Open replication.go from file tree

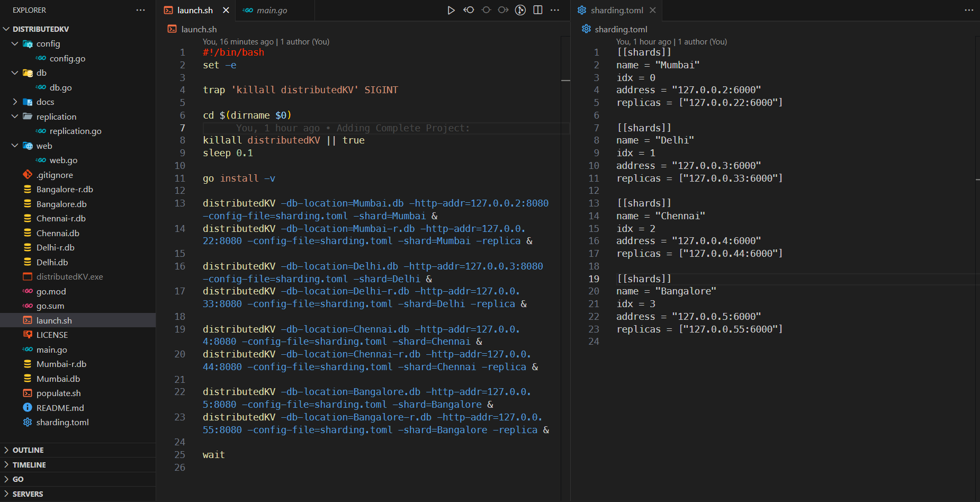75,131
